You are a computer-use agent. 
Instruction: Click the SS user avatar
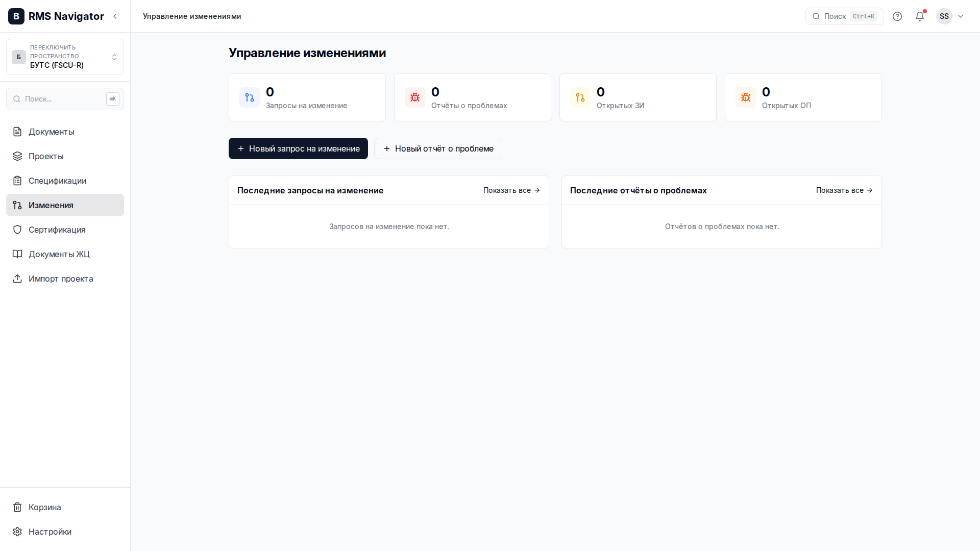(944, 16)
